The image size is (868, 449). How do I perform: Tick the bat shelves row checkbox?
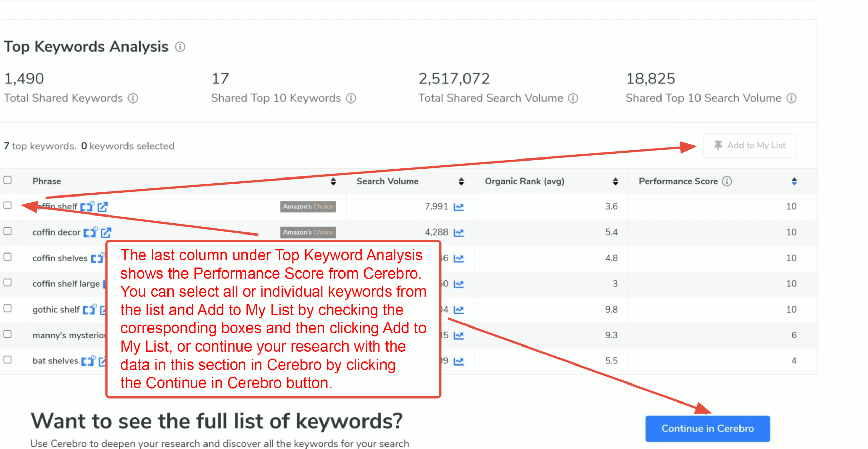click(7, 360)
